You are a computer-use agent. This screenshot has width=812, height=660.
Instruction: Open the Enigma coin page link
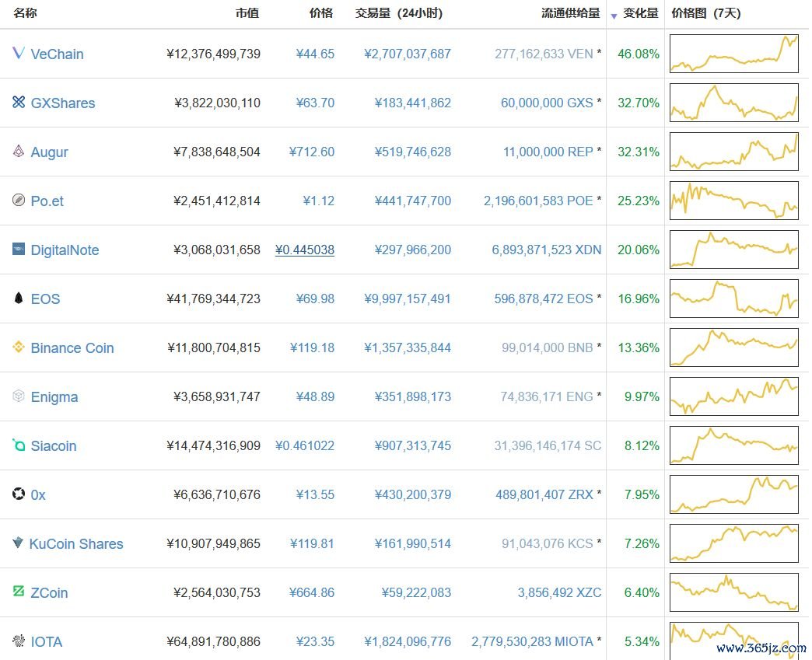pyautogui.click(x=54, y=397)
